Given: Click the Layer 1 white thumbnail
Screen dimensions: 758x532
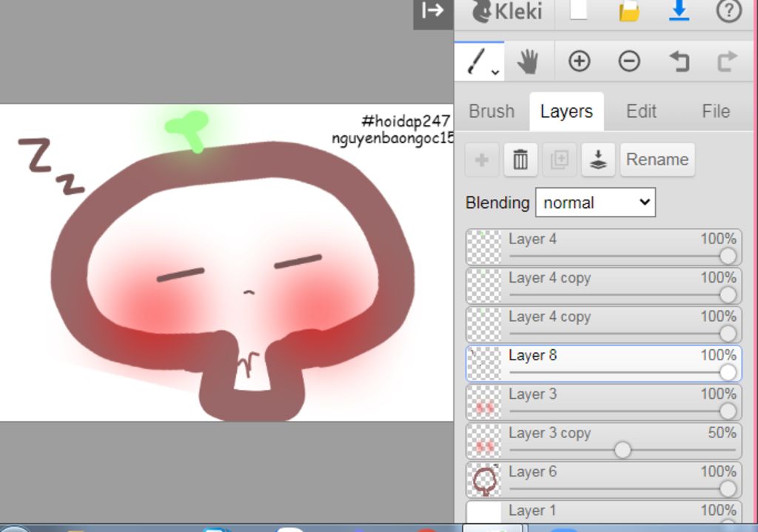Looking at the screenshot, I should coord(484,513).
